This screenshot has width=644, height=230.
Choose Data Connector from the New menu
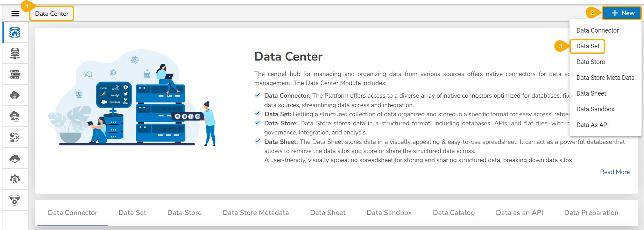pos(597,30)
